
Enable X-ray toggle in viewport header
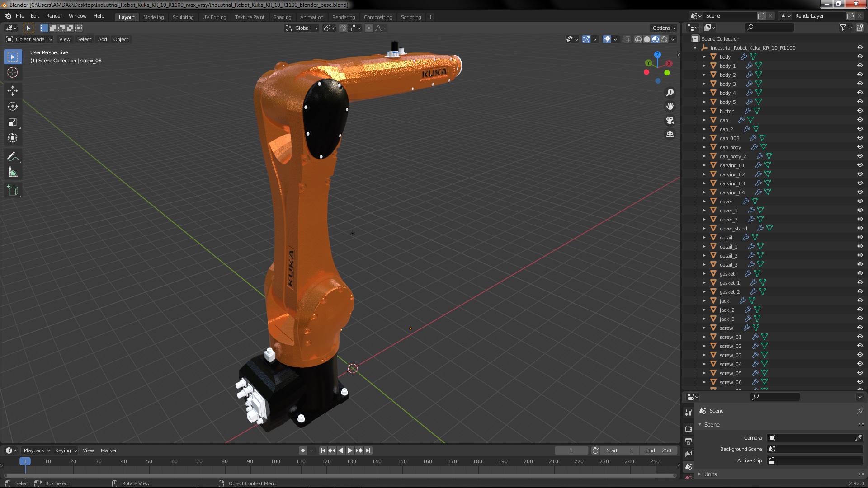tap(627, 39)
